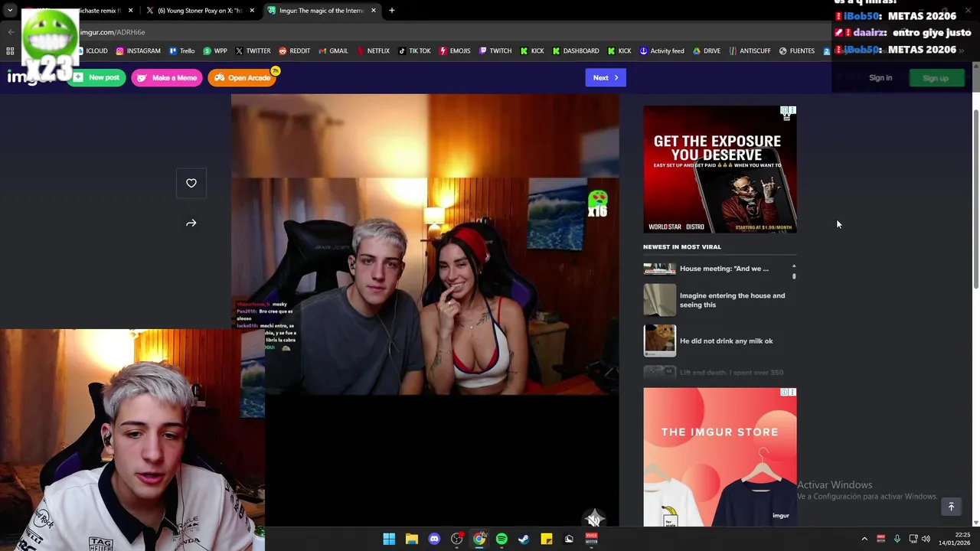Open the WPP bookmark

click(215, 51)
